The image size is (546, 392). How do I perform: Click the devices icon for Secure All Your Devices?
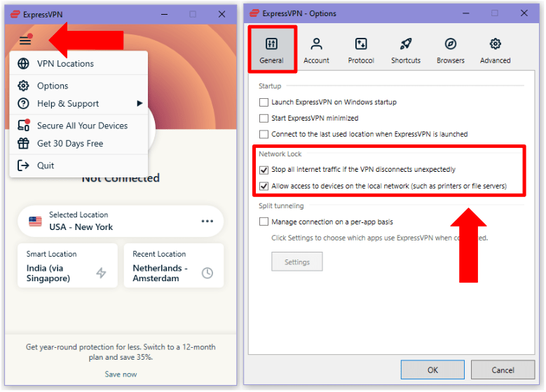pyautogui.click(x=23, y=126)
